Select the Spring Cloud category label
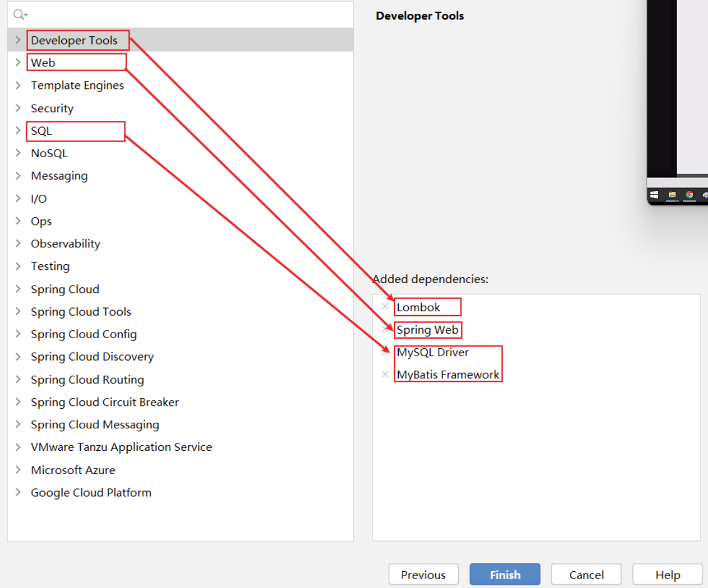Image resolution: width=708 pixels, height=588 pixels. [65, 289]
